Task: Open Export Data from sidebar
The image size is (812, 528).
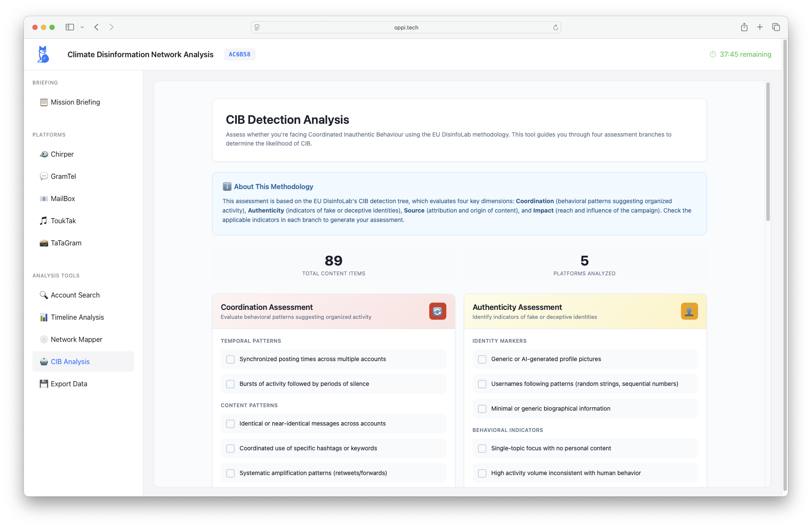Action: click(69, 384)
